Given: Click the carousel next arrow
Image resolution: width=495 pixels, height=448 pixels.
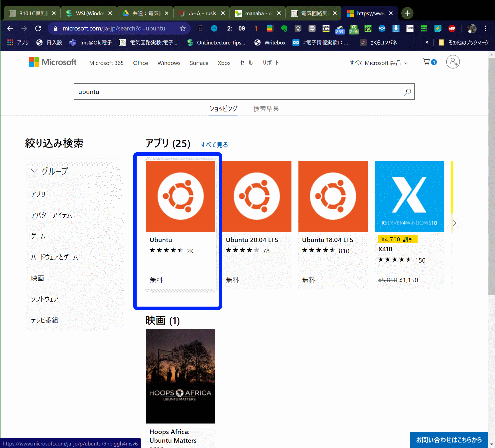Looking at the screenshot, I should [x=455, y=223].
